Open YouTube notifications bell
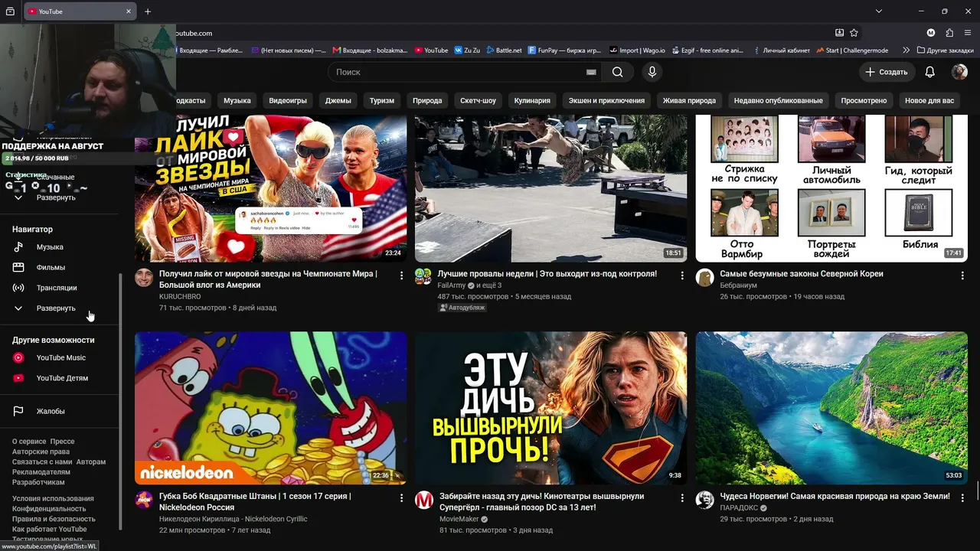Viewport: 980px width, 551px height. tap(930, 72)
